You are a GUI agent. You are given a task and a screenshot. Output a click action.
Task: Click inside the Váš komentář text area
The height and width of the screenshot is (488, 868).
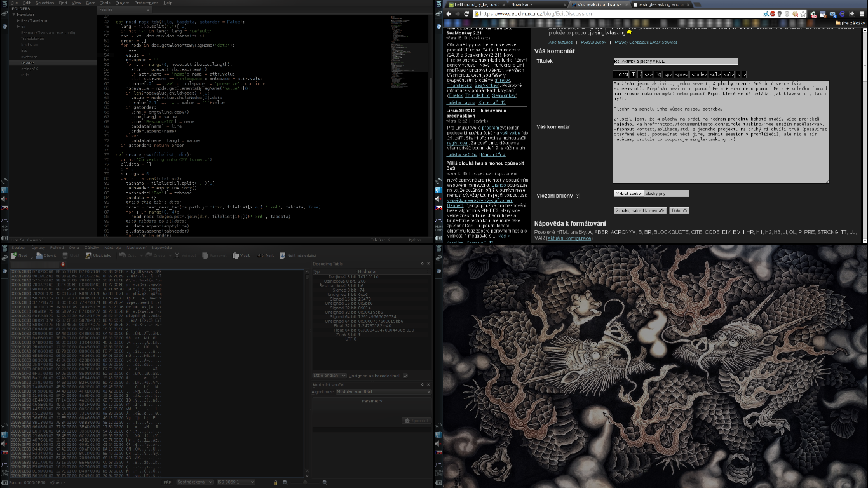pos(721,132)
